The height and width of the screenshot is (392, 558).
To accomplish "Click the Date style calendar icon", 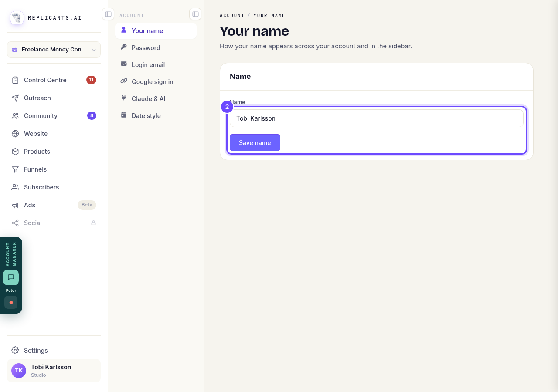I will click(124, 115).
